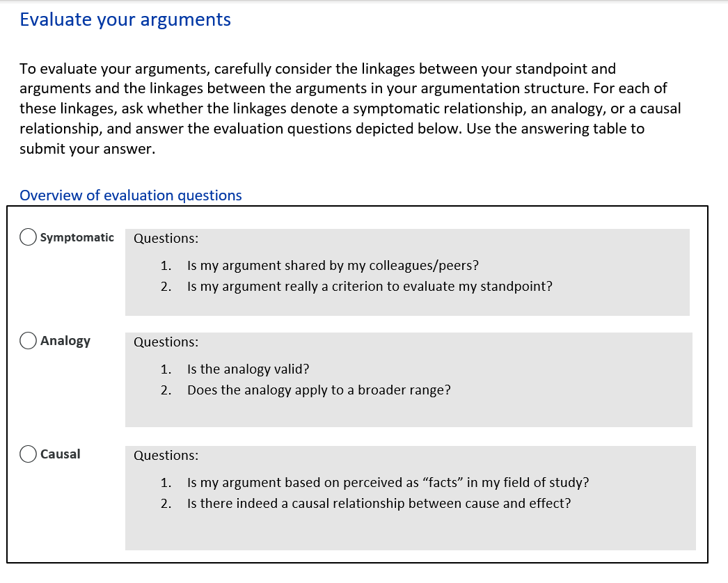The width and height of the screenshot is (728, 583).
Task: Click the bold "Symptomatic" option label
Action: point(77,237)
